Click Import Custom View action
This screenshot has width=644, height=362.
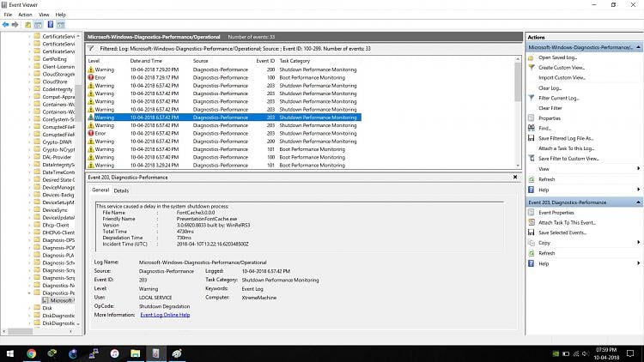point(562,77)
